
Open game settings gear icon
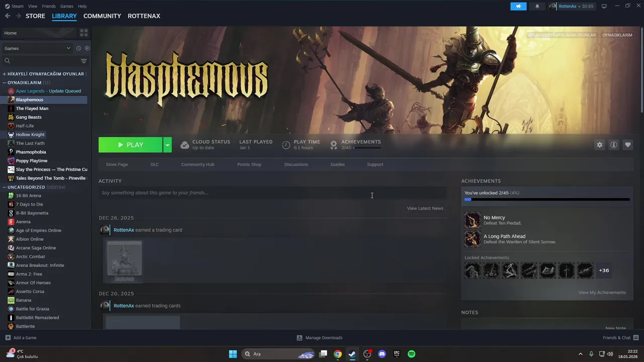tap(599, 145)
